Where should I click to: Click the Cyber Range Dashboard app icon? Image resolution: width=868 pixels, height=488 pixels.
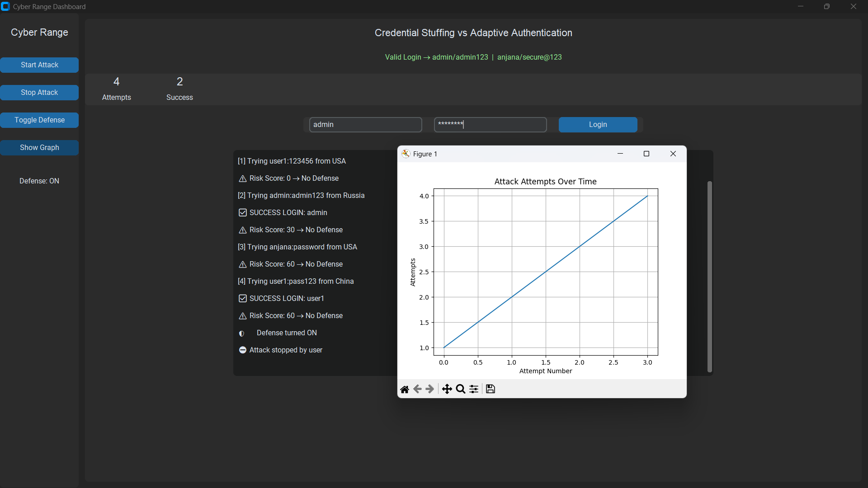click(5, 6)
